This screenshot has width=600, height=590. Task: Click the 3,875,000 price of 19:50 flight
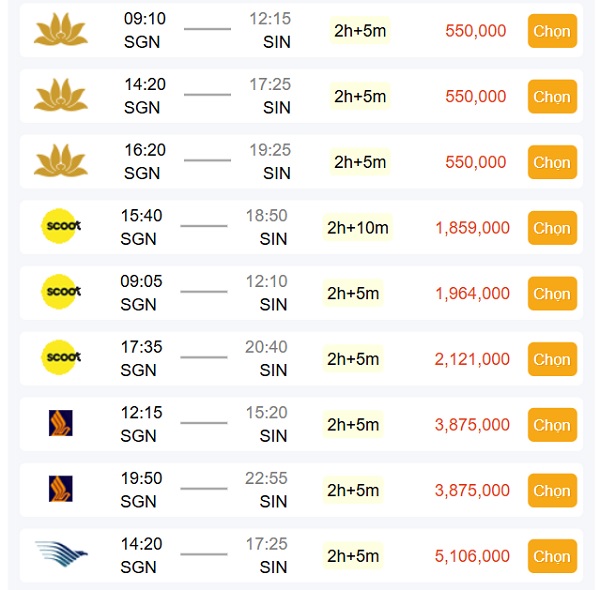(x=472, y=490)
